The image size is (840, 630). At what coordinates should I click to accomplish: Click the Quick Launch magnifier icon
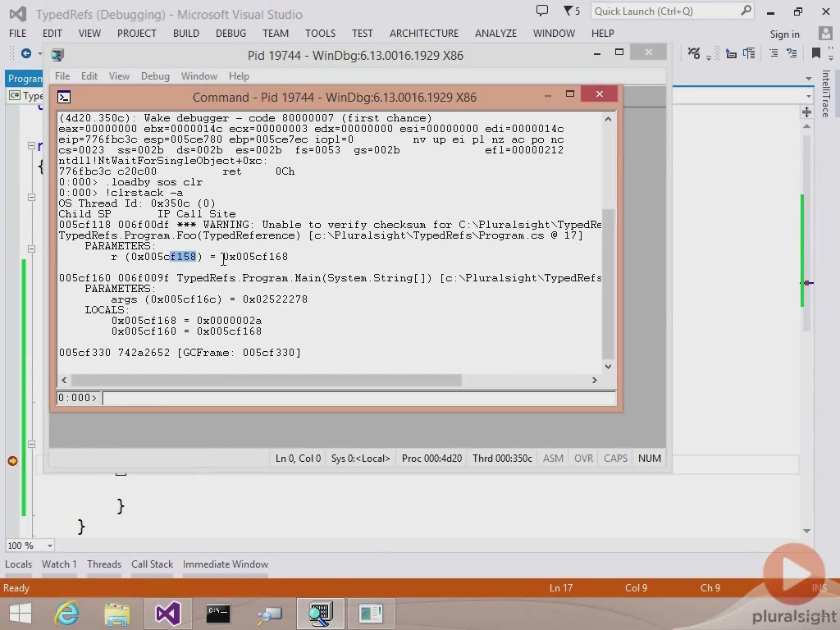[x=746, y=11]
